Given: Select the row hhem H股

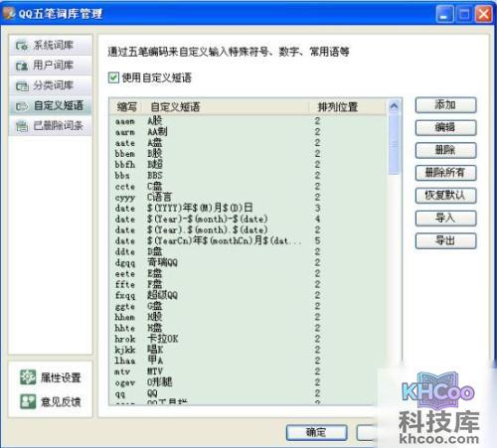Looking at the screenshot, I should [x=248, y=317].
